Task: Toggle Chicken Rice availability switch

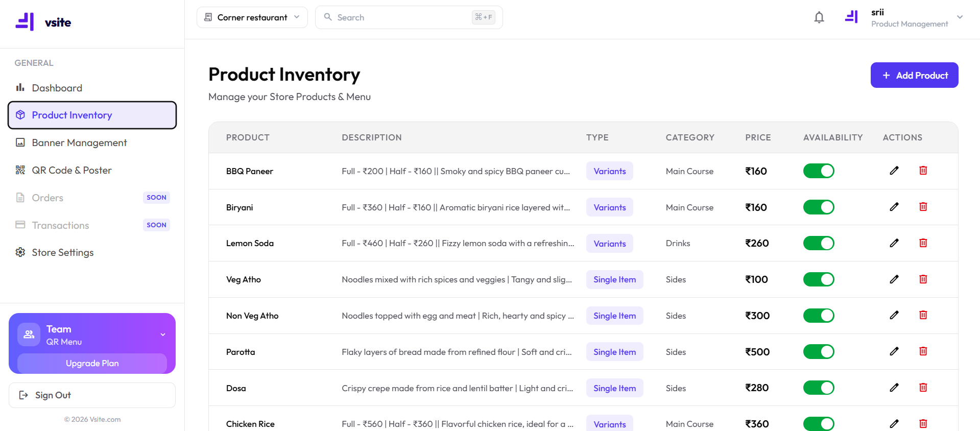Action: pyautogui.click(x=819, y=424)
